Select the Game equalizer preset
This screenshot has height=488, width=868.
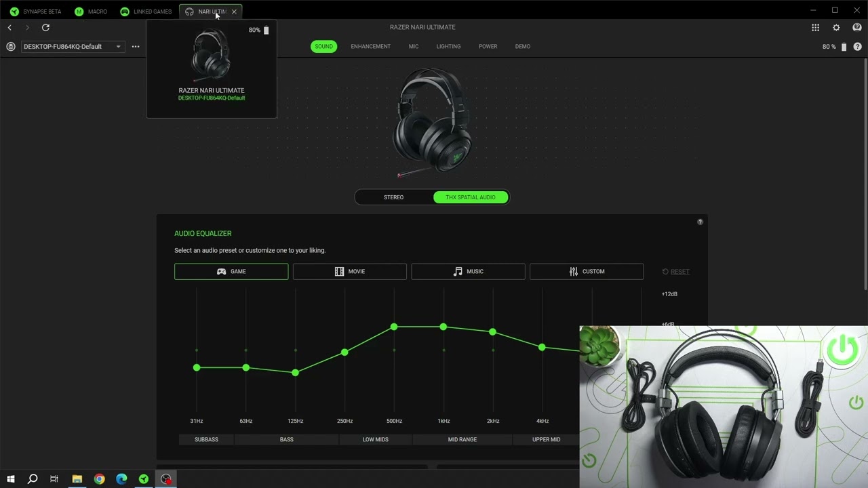[x=231, y=271]
